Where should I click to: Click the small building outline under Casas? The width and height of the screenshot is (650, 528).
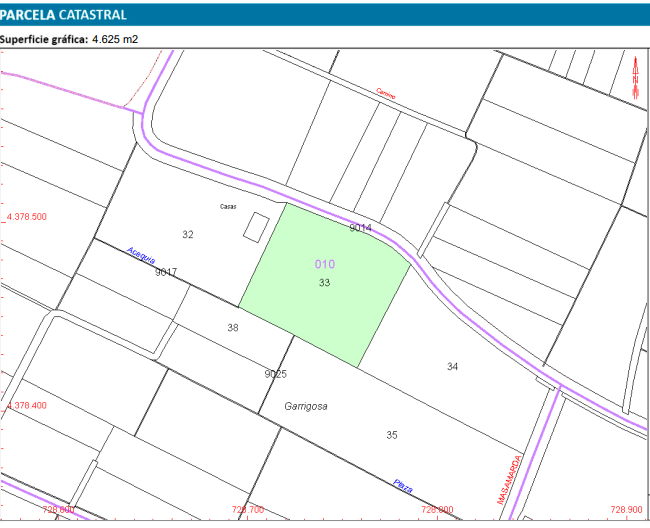[257, 227]
